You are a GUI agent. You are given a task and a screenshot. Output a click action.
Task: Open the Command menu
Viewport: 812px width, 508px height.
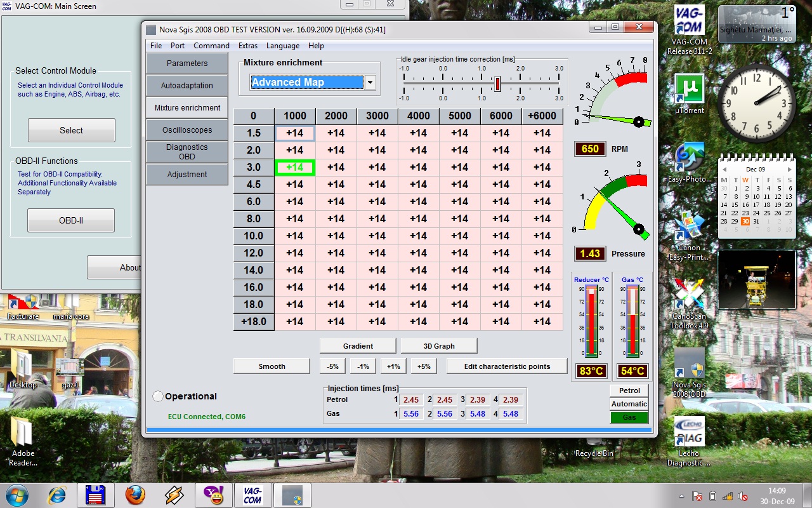211,46
